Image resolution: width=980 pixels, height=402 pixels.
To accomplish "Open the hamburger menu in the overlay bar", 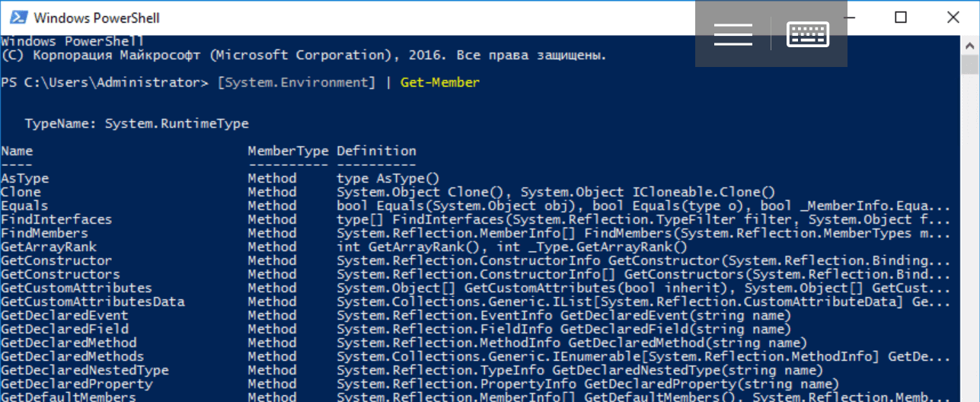I will coord(733,34).
